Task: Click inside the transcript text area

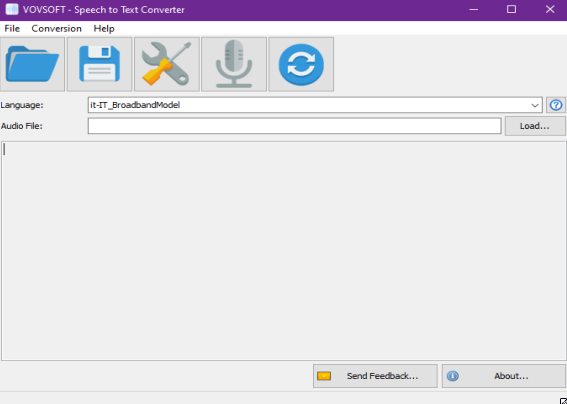Action: coord(284,251)
